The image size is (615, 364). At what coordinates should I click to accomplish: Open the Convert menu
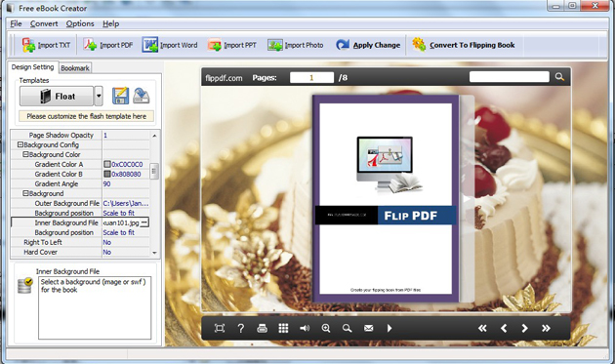[44, 24]
